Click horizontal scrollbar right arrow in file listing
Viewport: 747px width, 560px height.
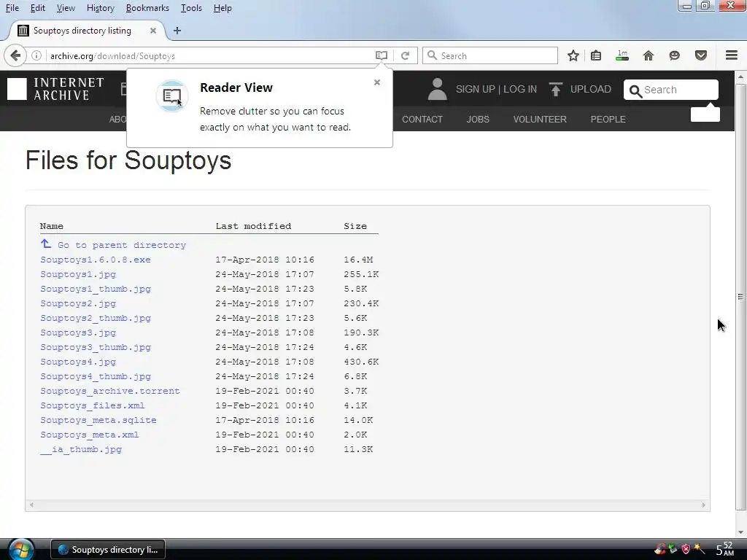[704, 505]
